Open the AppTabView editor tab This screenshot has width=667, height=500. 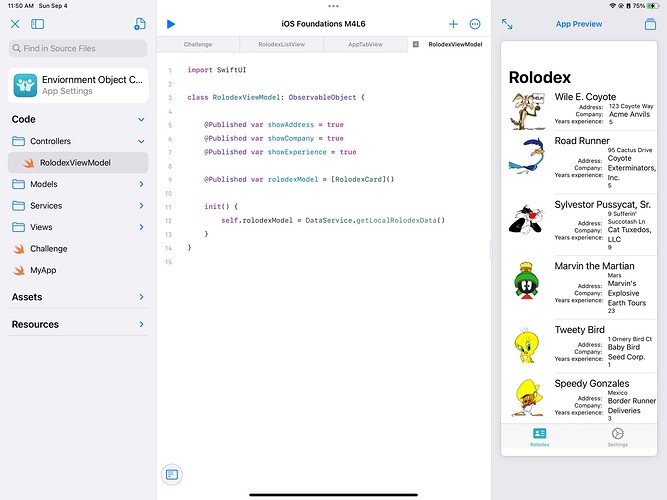[365, 44]
